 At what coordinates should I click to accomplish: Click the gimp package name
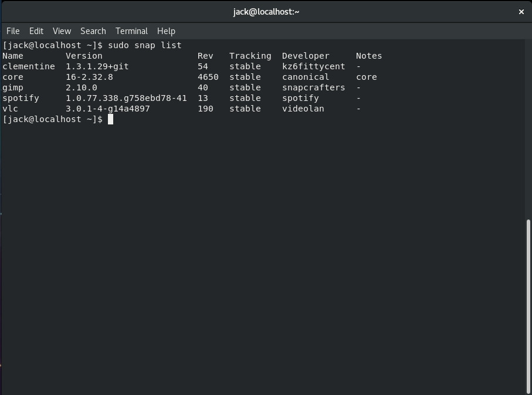[x=13, y=88]
